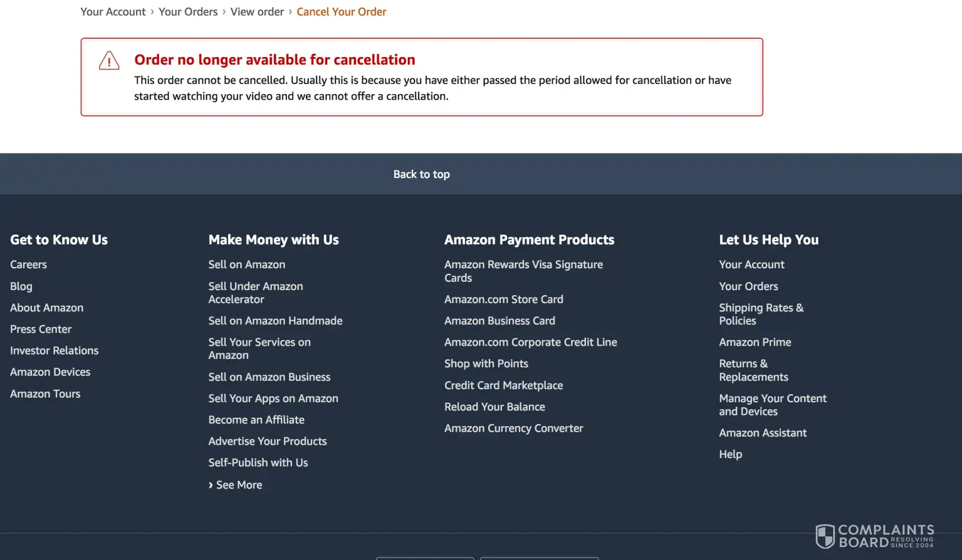Image resolution: width=962 pixels, height=560 pixels.
Task: Go to Returns & Replacements
Action: coord(753,370)
